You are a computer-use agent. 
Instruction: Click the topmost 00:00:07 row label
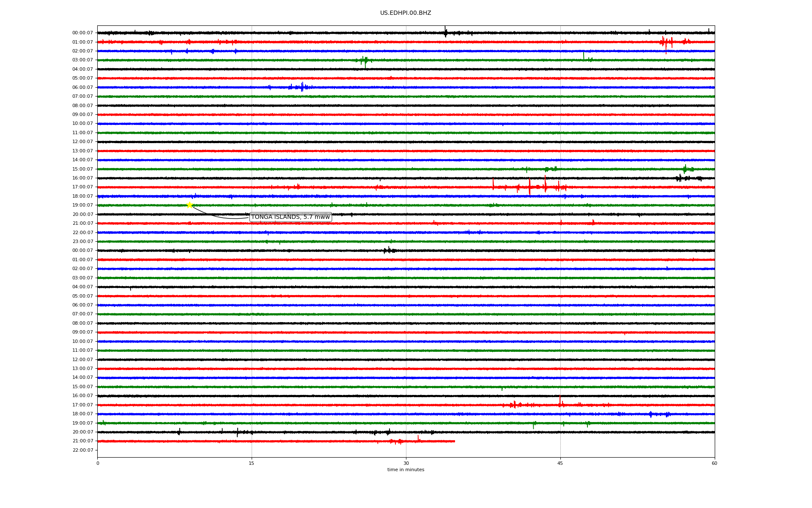[x=82, y=33]
